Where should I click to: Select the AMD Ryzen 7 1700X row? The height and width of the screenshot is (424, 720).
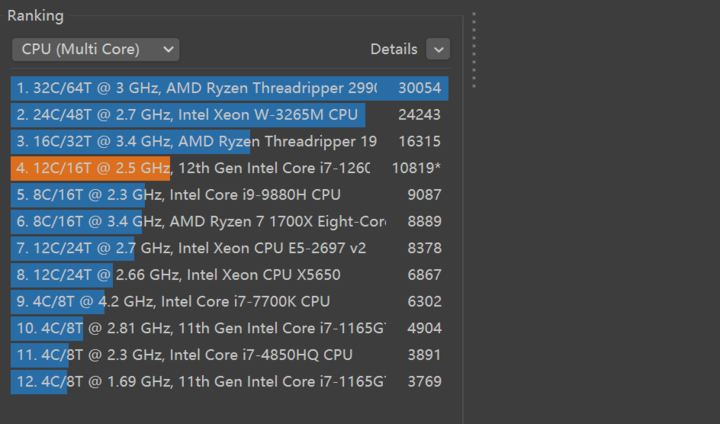(200, 221)
